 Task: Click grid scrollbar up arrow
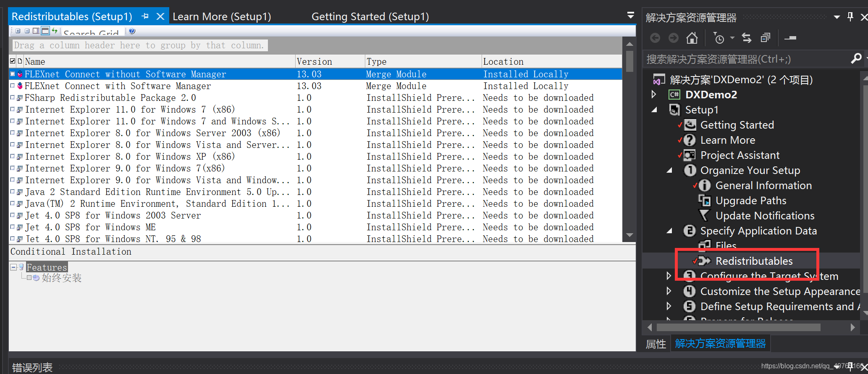(629, 44)
